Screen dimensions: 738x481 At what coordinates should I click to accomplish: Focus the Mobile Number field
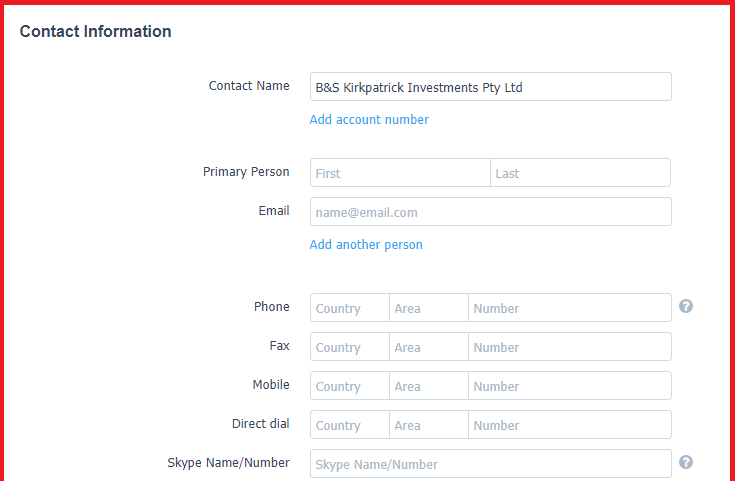570,386
